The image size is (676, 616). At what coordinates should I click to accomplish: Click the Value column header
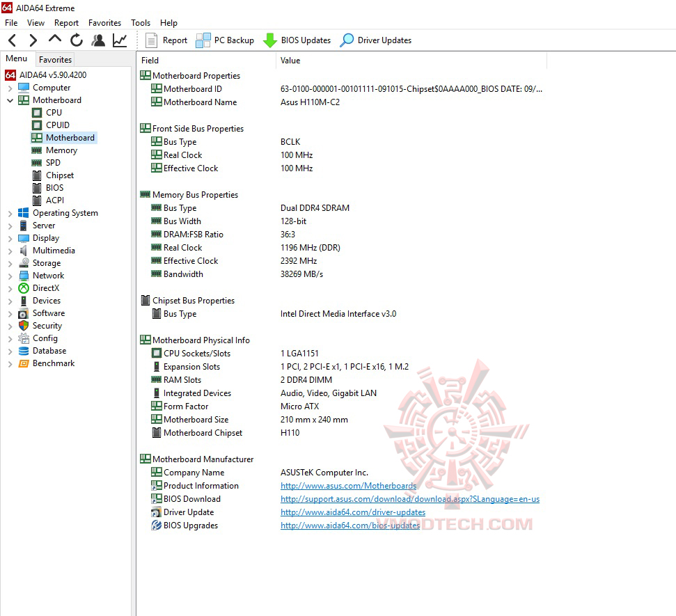click(x=411, y=61)
